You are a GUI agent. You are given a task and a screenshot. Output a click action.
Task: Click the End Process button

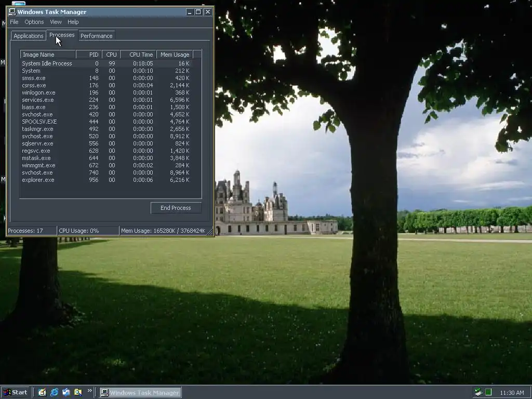pos(176,208)
